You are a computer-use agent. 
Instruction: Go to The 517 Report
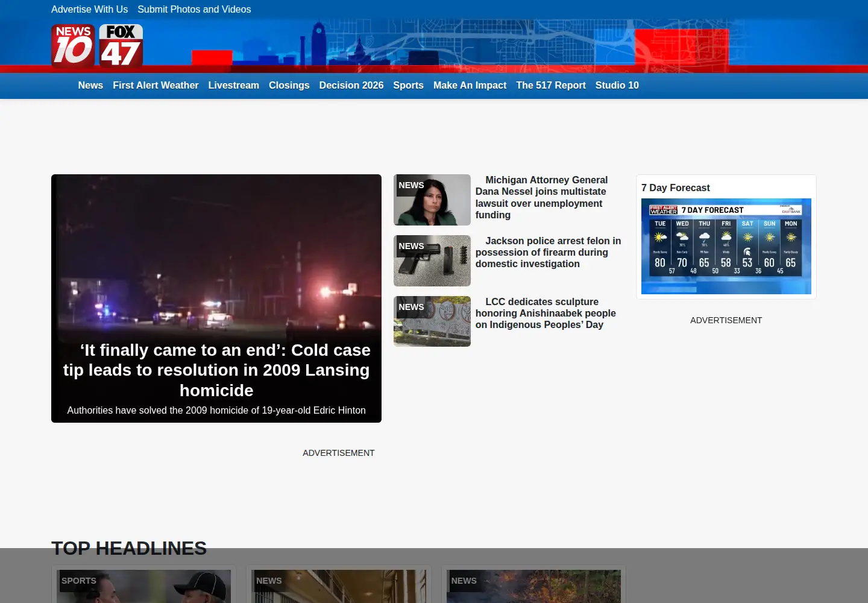click(551, 86)
